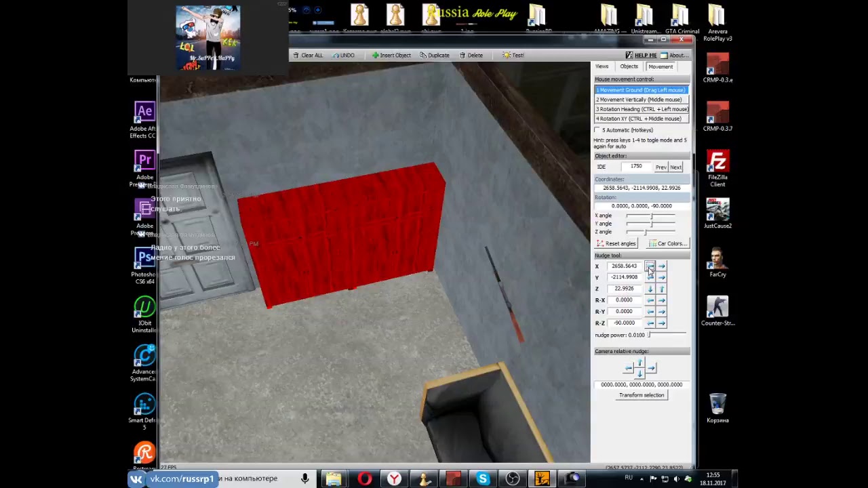Screen dimensions: 868x488
Task: Enable the 5 Automatic (Hotkeys) checkbox
Action: click(597, 129)
